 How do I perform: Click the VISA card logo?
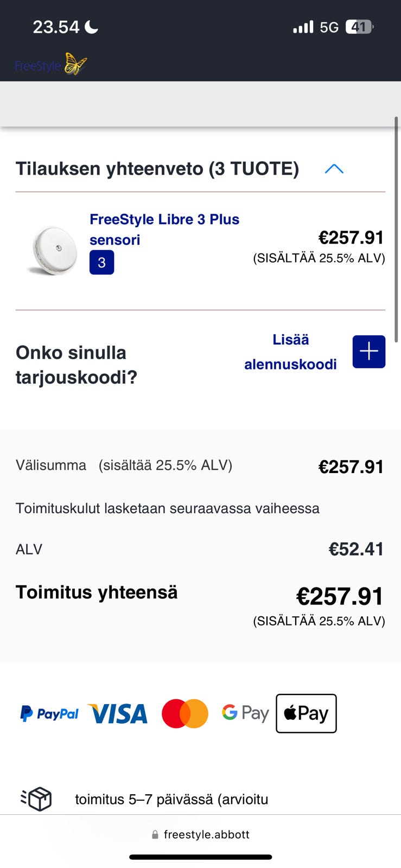(118, 713)
